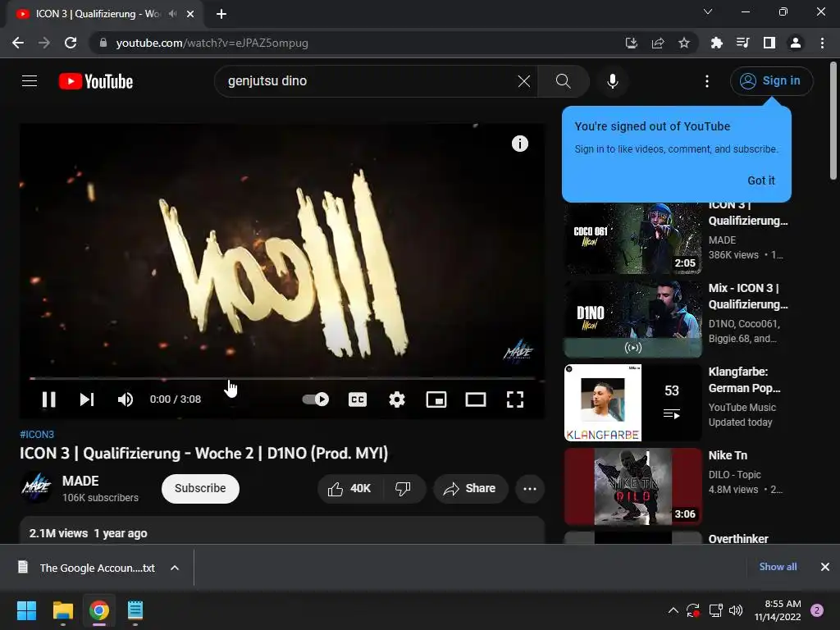This screenshot has width=840, height=630.
Task: Open media controls icon in toolbar
Action: click(x=742, y=43)
